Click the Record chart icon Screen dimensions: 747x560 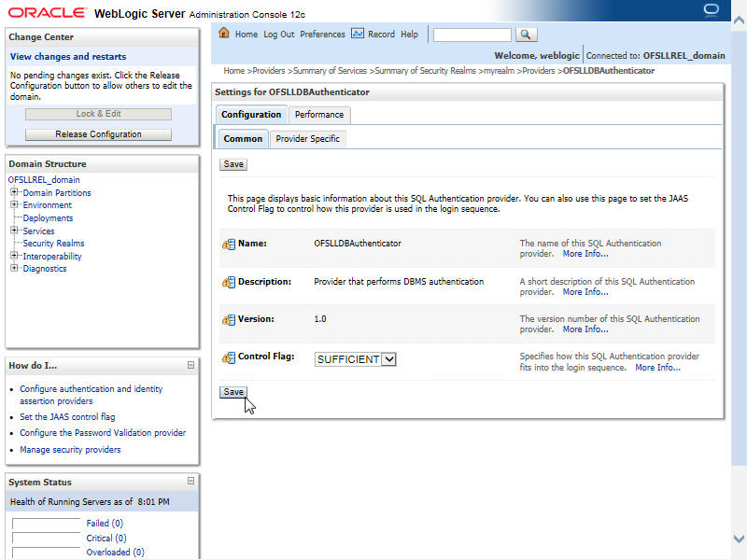(358, 34)
